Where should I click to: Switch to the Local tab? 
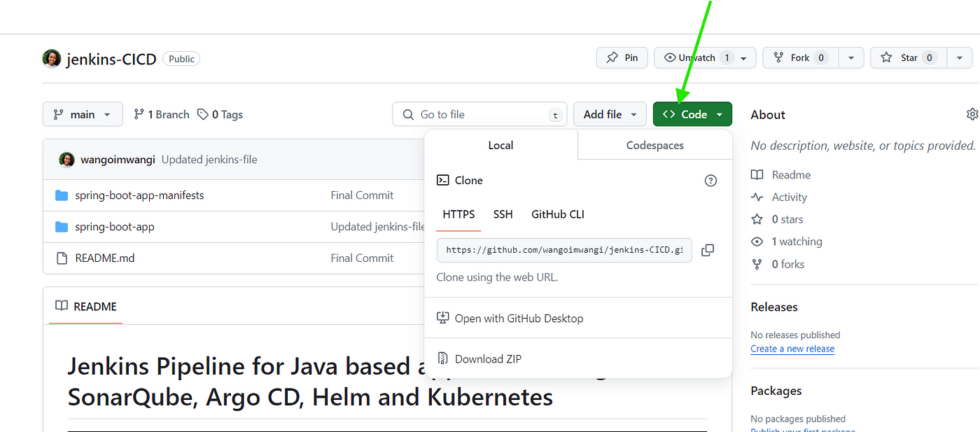(x=501, y=145)
